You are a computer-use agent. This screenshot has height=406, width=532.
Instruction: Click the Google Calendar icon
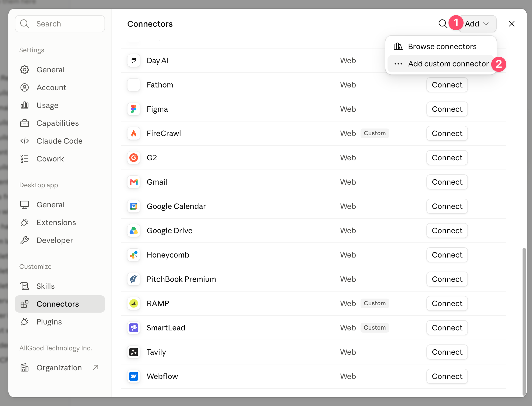pyautogui.click(x=134, y=206)
